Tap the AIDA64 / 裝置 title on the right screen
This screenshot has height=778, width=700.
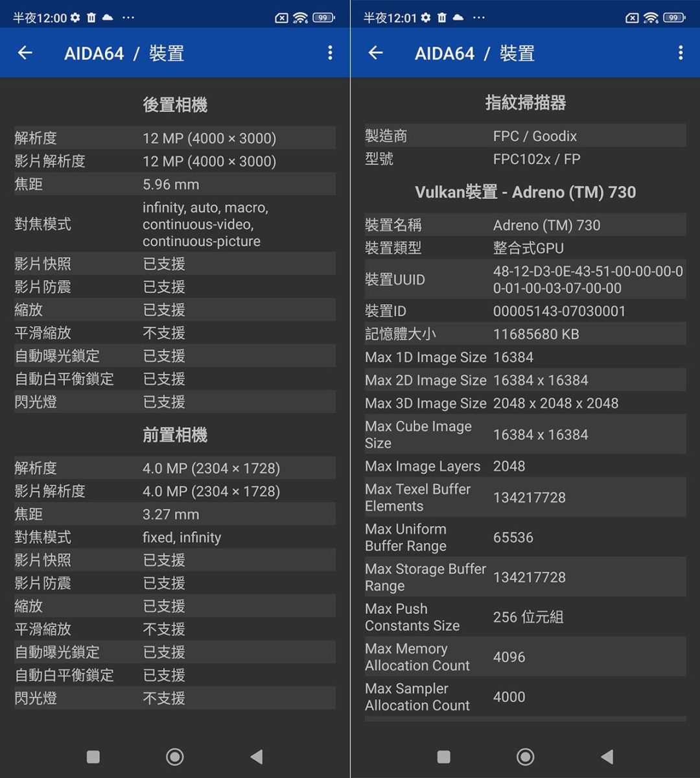(x=475, y=53)
